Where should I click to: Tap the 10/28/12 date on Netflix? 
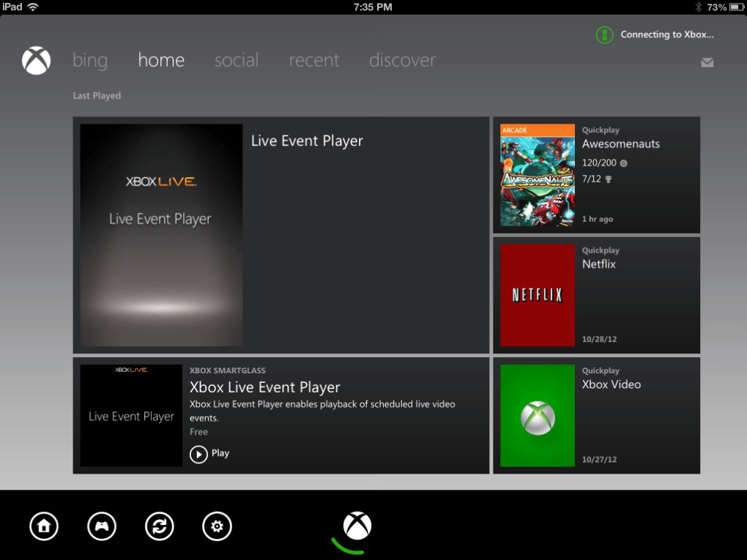(599, 339)
